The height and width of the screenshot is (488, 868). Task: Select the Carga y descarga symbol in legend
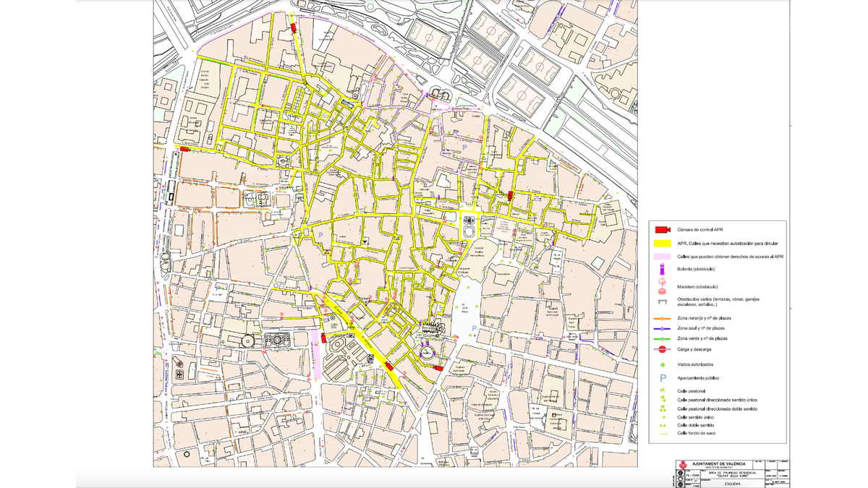tap(662, 348)
